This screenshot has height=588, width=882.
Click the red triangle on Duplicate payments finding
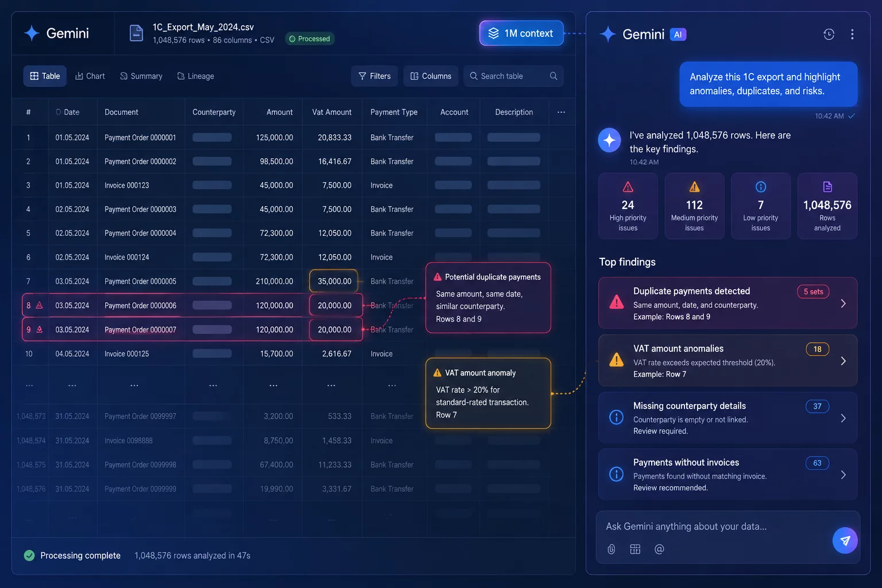click(x=616, y=303)
